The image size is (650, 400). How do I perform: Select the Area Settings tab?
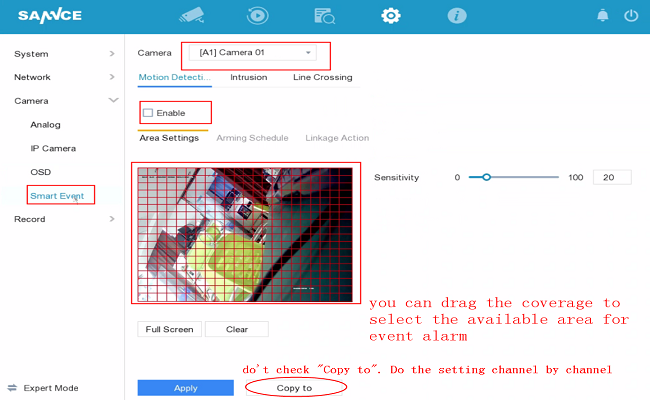tap(169, 138)
